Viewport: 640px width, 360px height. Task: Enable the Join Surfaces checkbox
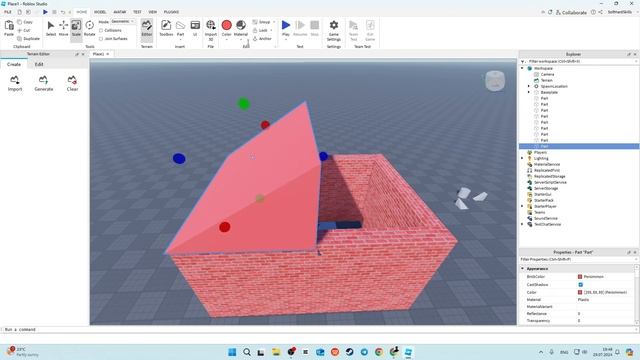point(101,39)
